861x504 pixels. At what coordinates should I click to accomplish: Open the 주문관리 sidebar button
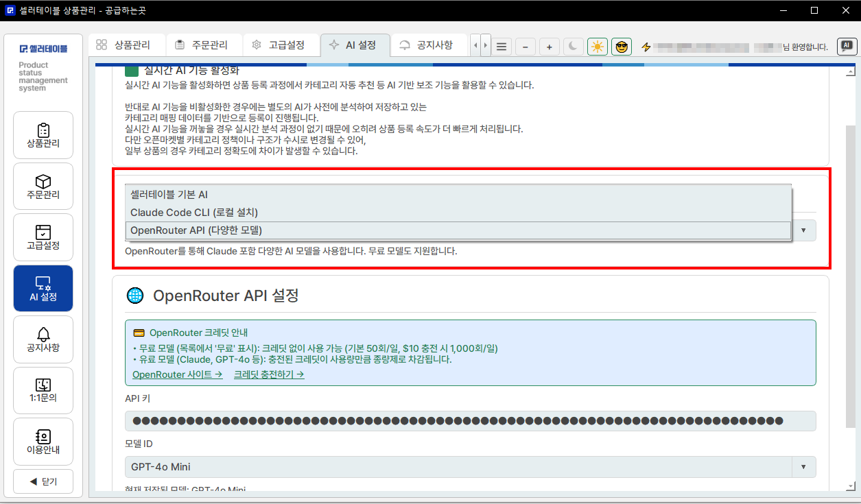tap(43, 186)
